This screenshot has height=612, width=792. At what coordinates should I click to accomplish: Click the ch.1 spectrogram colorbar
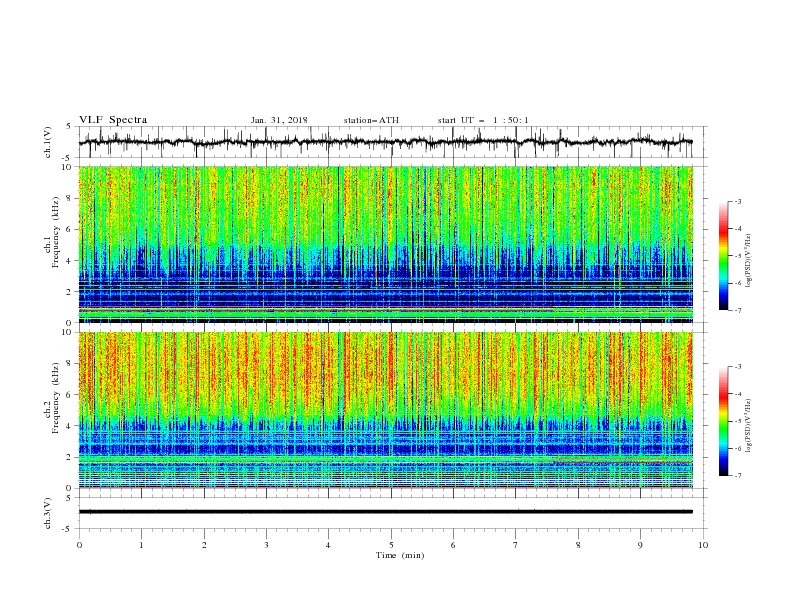(723, 256)
